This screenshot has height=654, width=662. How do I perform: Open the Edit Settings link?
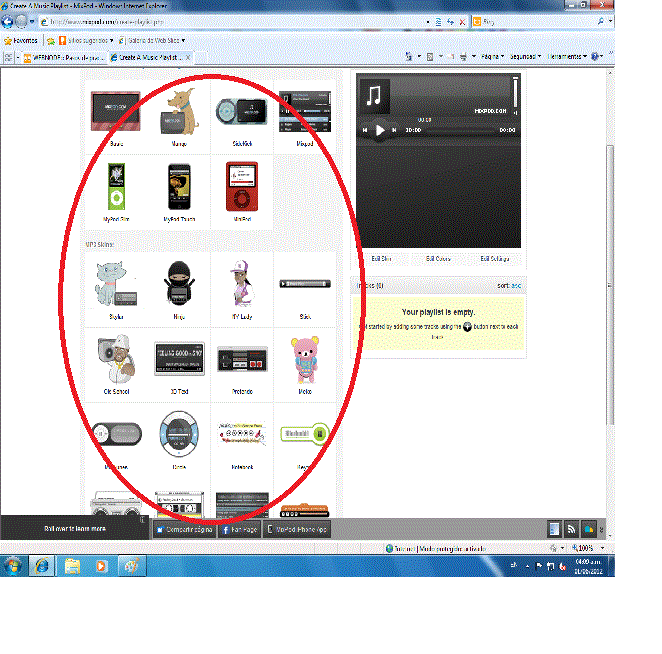495,258
